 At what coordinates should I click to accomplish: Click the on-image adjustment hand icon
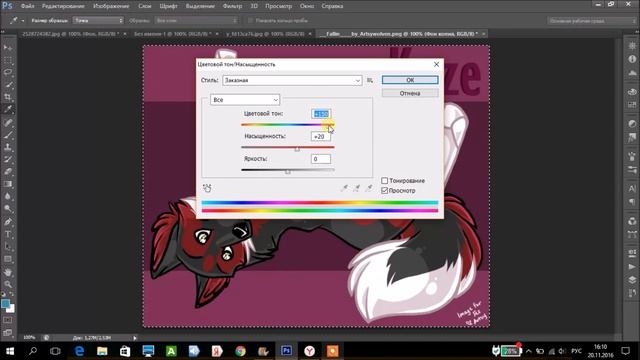tap(207, 188)
